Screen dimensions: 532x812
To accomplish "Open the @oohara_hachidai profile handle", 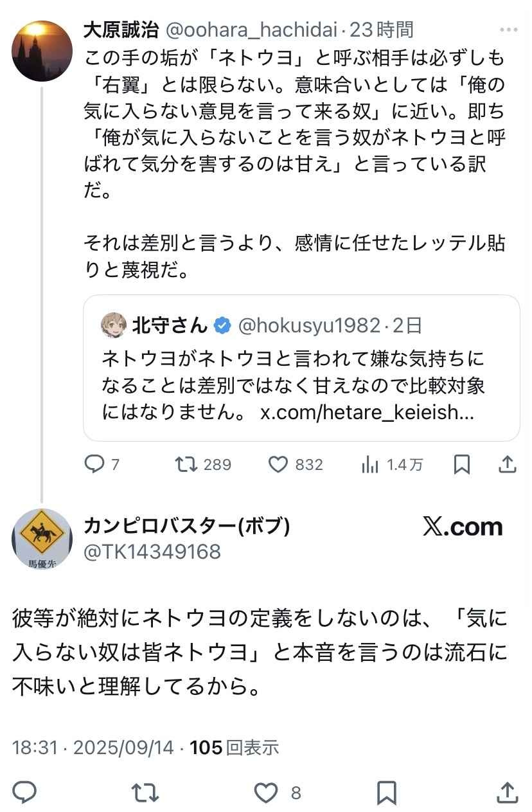I will (x=252, y=30).
